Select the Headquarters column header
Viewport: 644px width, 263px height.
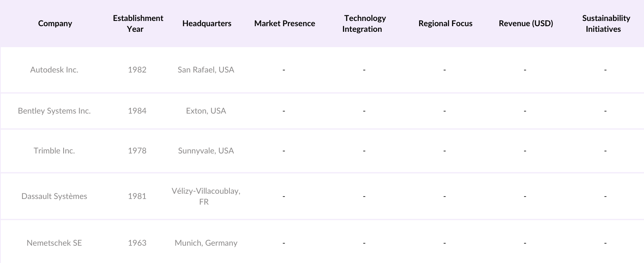[206, 23]
